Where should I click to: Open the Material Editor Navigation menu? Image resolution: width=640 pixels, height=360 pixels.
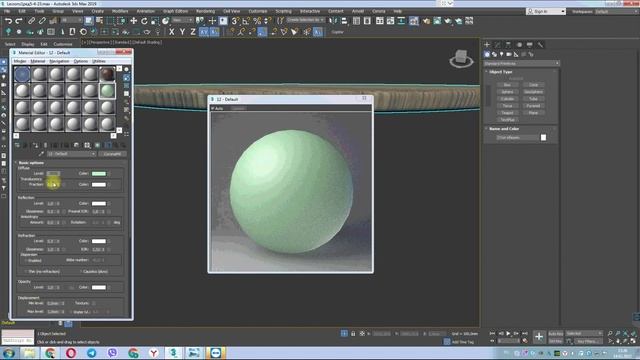click(x=59, y=61)
